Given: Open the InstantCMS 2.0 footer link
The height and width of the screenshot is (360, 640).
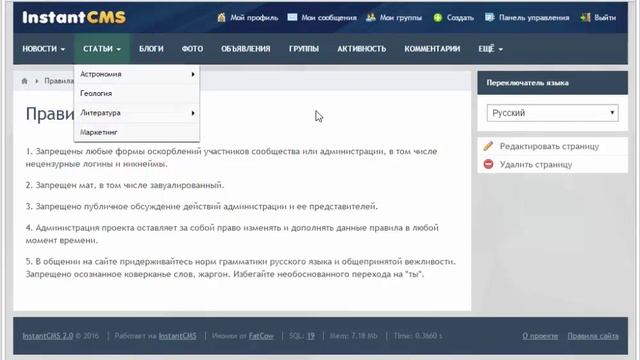Looking at the screenshot, I should [x=48, y=336].
